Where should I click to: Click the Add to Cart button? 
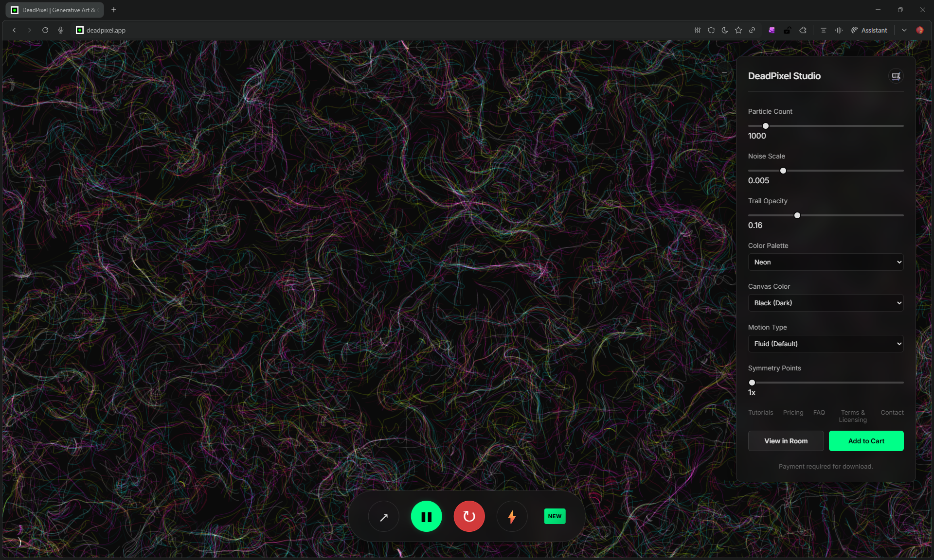coord(866,441)
